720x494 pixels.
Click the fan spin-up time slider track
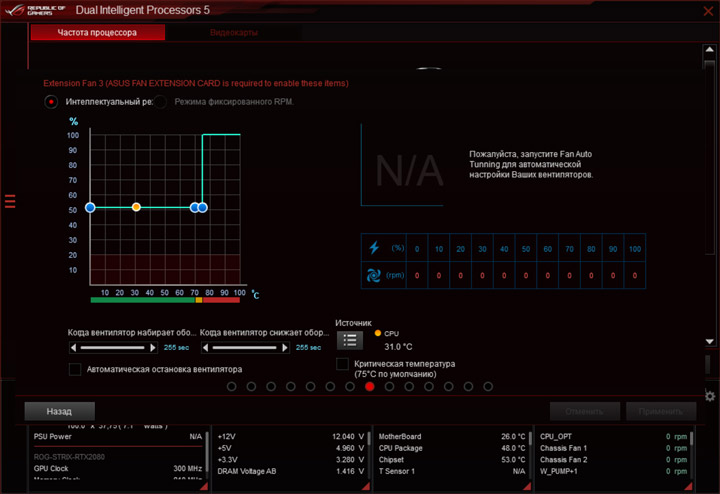point(112,348)
